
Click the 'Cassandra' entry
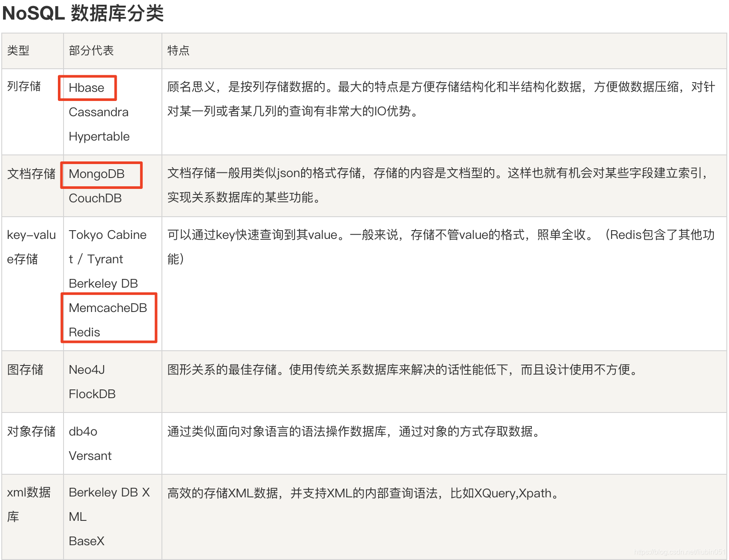point(99,112)
